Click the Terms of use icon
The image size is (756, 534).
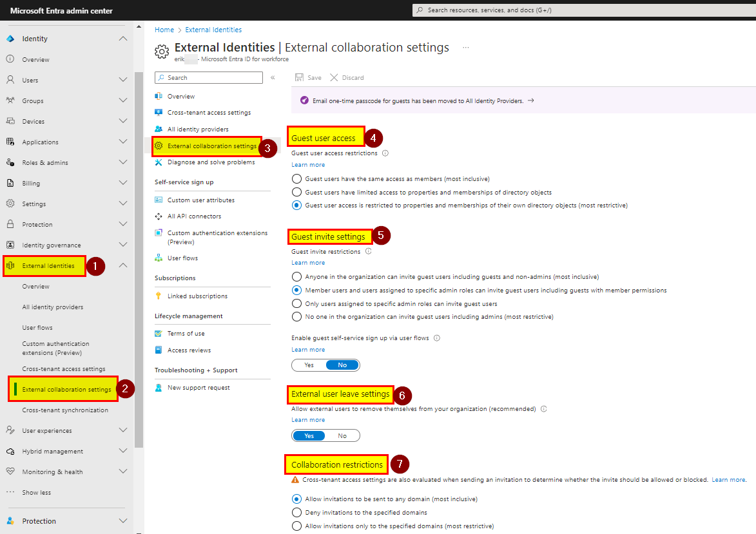[159, 334]
